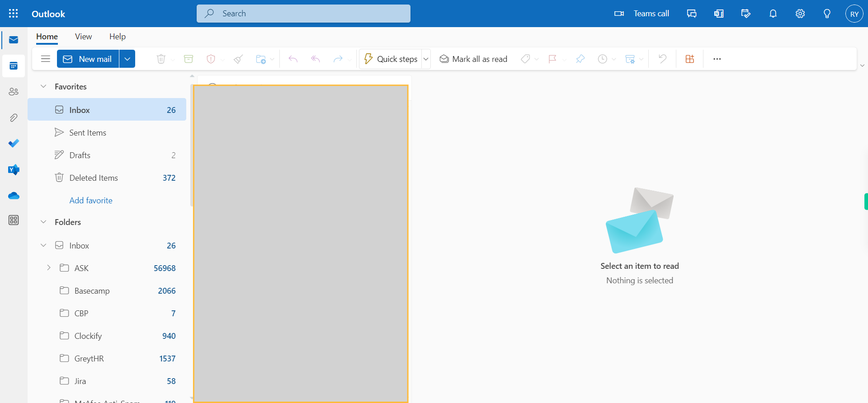The width and height of the screenshot is (868, 403).
Task: Click the Add favorite link
Action: point(91,200)
